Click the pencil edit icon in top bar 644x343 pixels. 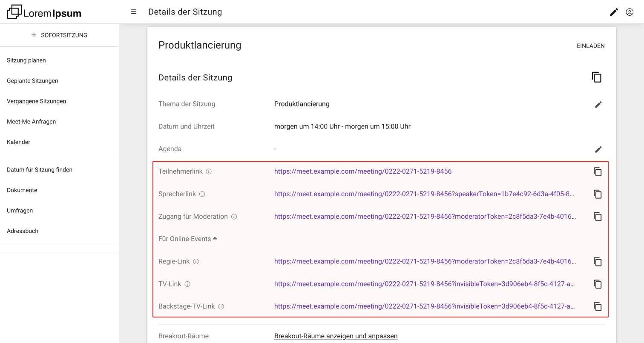[614, 12]
